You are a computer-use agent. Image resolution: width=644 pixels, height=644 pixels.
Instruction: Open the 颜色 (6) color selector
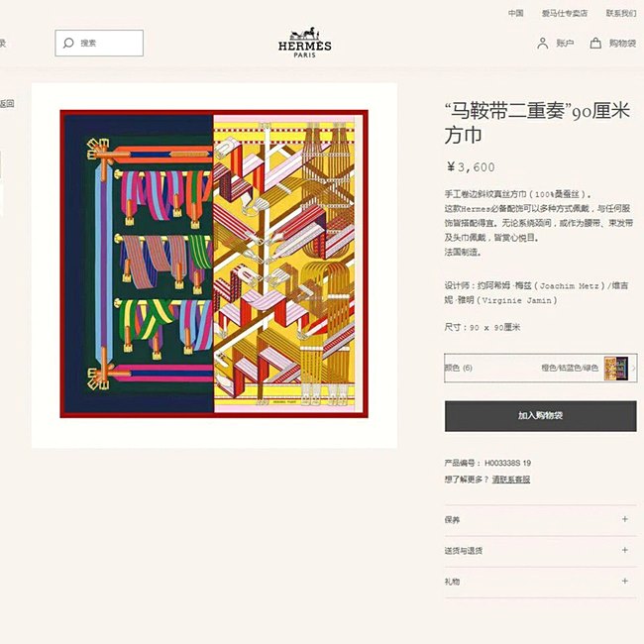[541, 368]
